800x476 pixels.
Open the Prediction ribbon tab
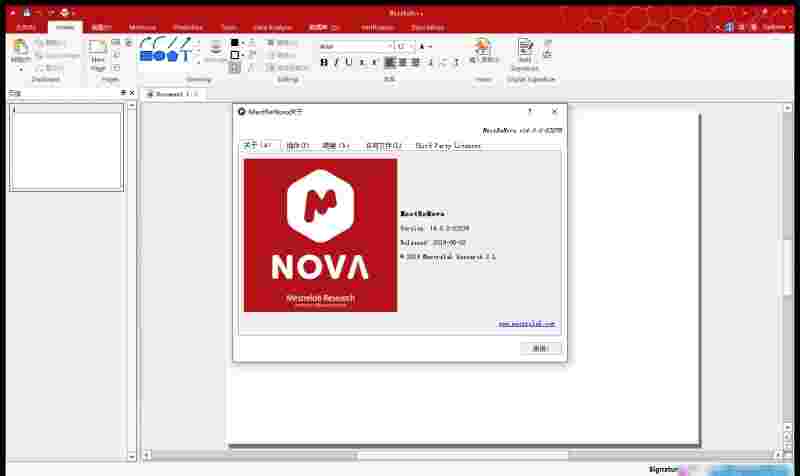(188, 28)
